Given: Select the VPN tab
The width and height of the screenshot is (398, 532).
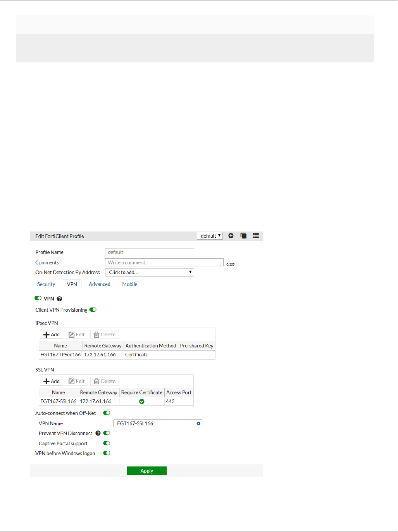Looking at the screenshot, I should pos(72,284).
